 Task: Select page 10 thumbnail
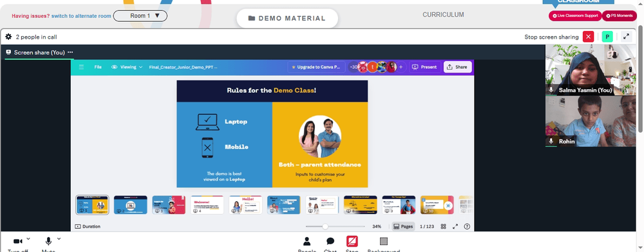pos(437,205)
